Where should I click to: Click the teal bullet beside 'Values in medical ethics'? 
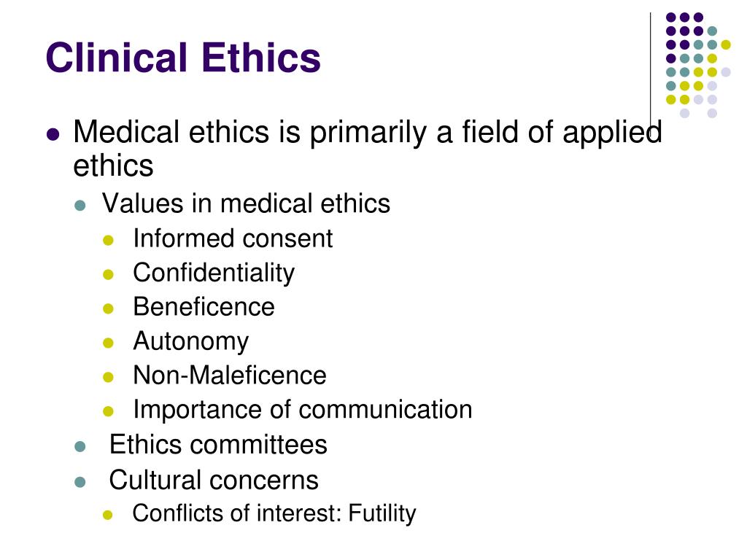[x=80, y=206]
